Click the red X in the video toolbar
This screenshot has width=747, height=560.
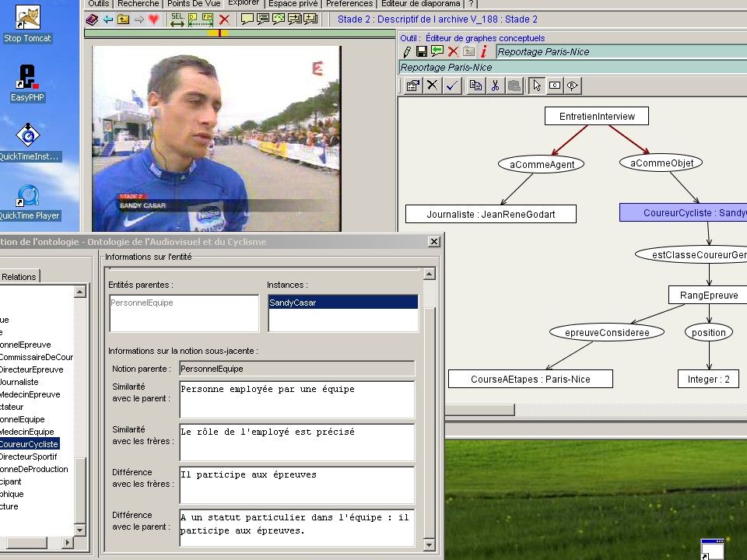(x=224, y=19)
